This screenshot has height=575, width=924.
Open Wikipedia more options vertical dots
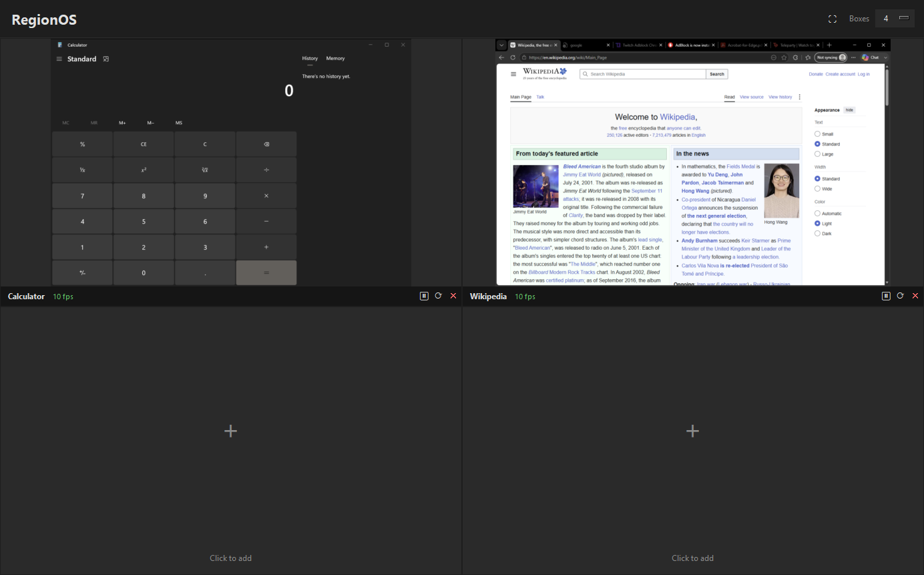pyautogui.click(x=800, y=97)
